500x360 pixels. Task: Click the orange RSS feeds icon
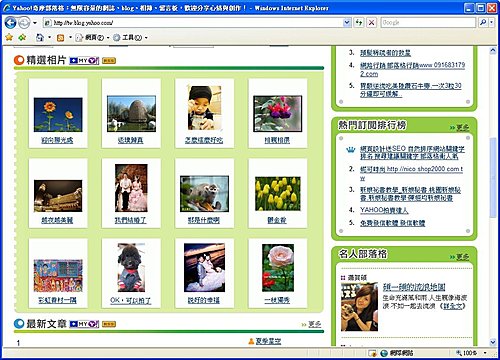(x=60, y=38)
